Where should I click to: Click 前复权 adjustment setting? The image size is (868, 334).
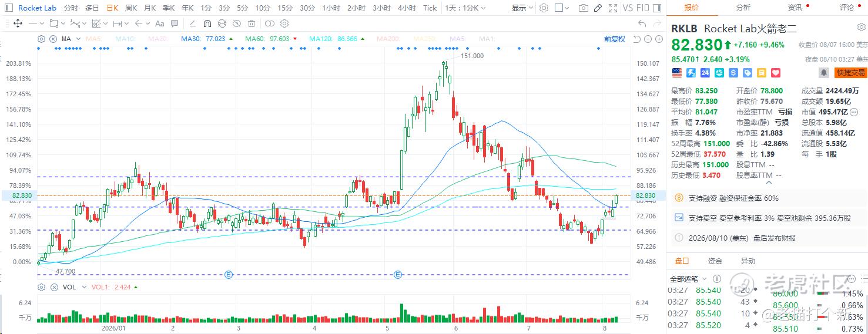615,39
